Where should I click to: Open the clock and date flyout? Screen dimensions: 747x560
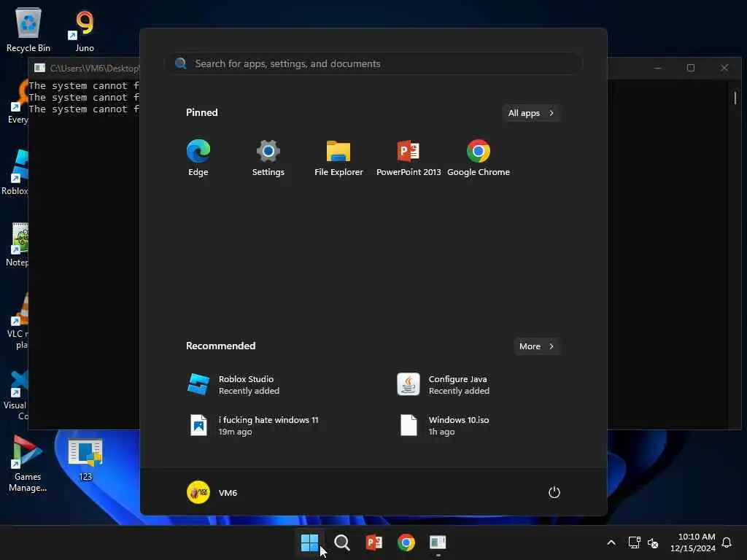[x=693, y=542]
